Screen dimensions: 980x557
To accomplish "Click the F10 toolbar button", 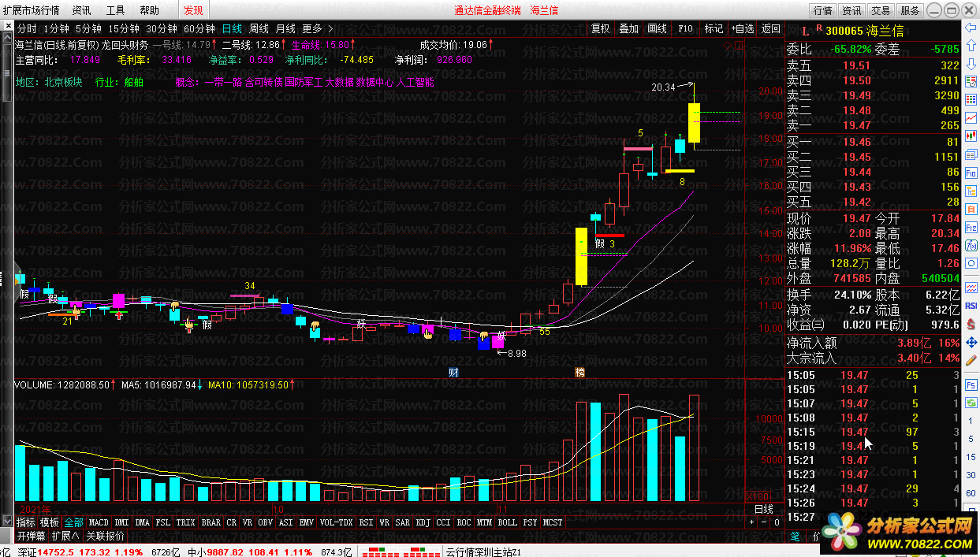I will tap(685, 28).
